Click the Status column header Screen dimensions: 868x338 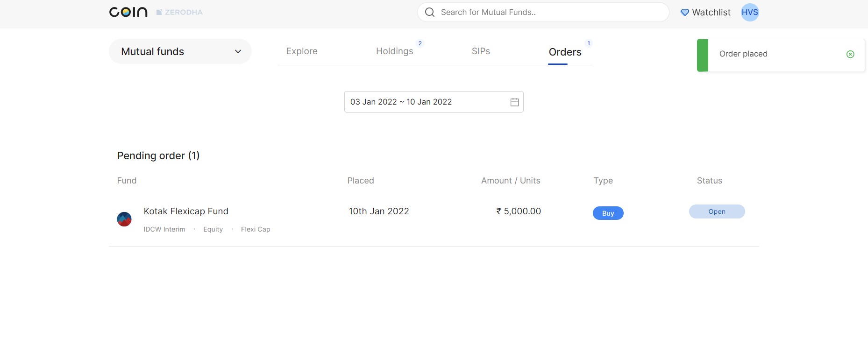click(709, 181)
